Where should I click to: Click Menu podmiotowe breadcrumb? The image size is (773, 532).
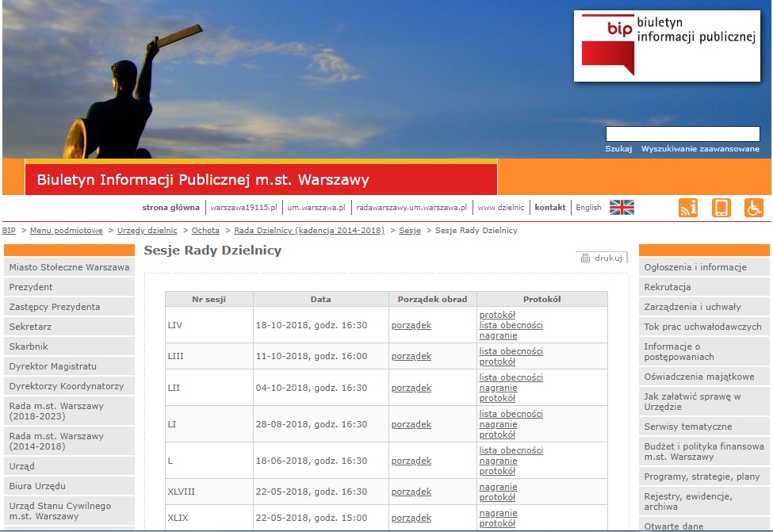tap(66, 230)
